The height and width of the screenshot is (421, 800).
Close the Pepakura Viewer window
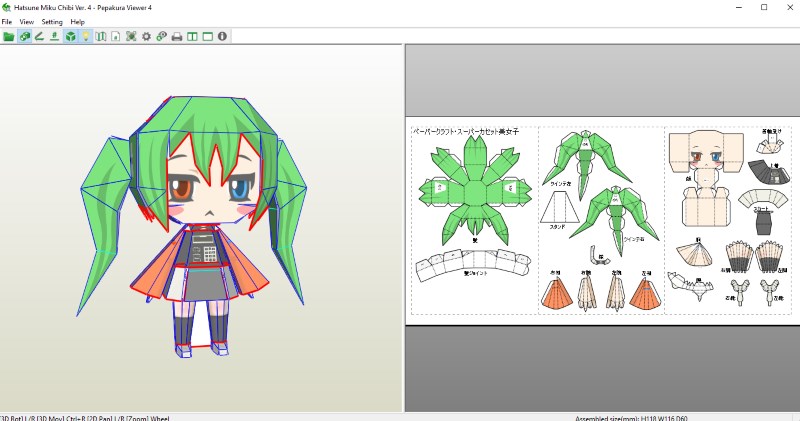pos(790,7)
